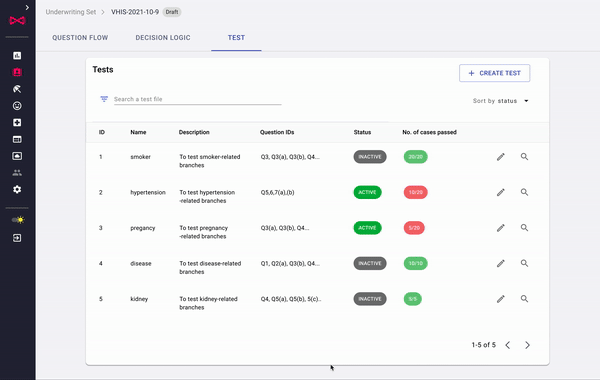Select the kidney test name
This screenshot has height=380, width=600.
pos(139,299)
